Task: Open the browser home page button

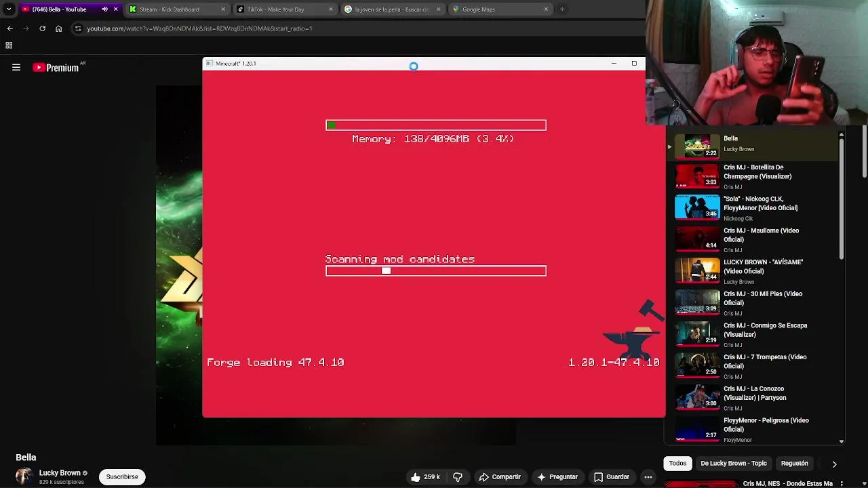Action: click(58, 28)
